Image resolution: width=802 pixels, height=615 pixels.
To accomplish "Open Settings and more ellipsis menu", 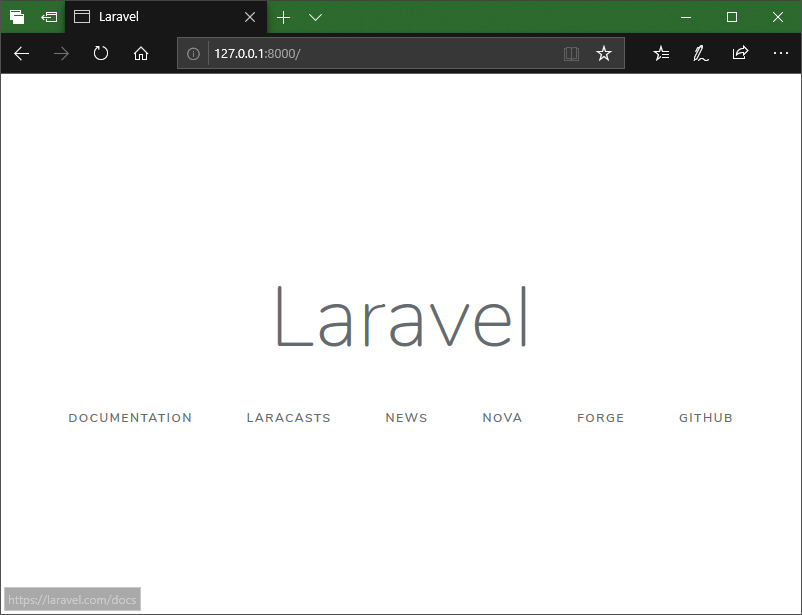I will pos(781,53).
